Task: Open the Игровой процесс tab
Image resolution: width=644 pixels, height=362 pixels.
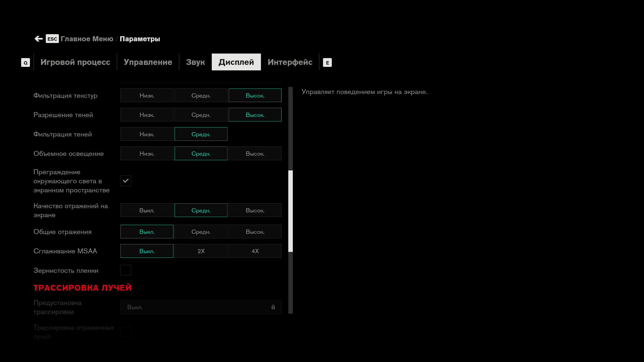Action: pyautogui.click(x=75, y=62)
